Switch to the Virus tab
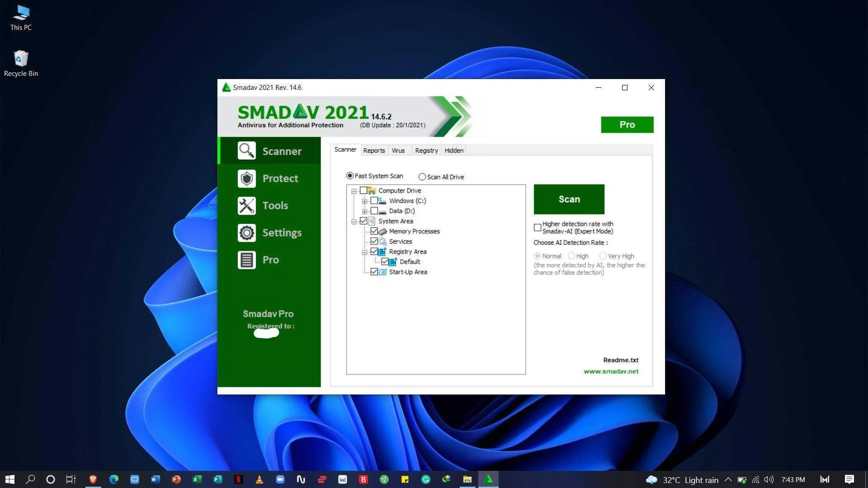The width and height of the screenshot is (868, 488). pyautogui.click(x=398, y=150)
